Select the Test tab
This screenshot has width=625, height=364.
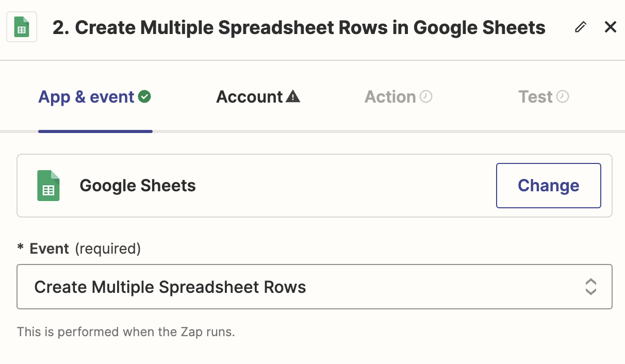[535, 97]
